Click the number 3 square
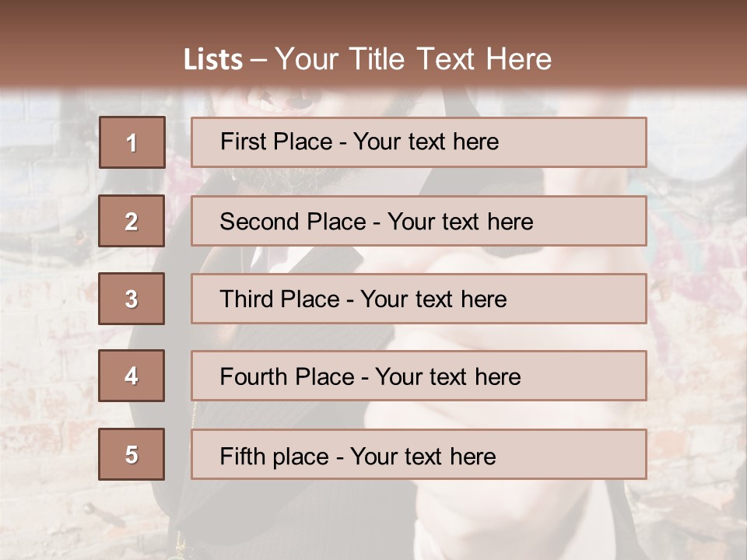The image size is (747, 560). click(132, 299)
